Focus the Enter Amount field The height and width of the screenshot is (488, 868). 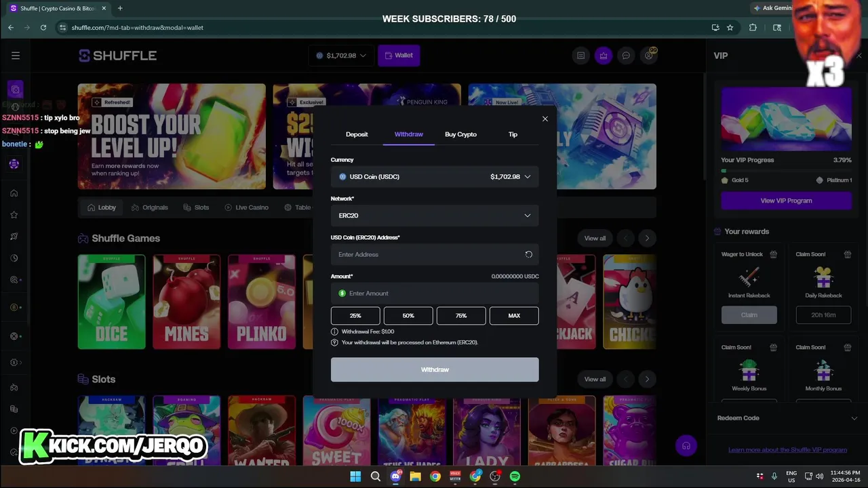coord(435,293)
